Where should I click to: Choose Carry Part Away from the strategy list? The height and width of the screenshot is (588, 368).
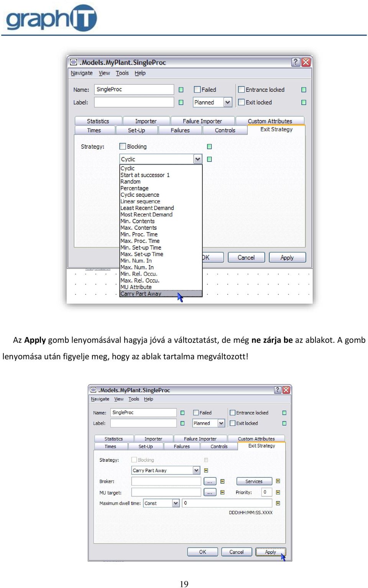(161, 294)
